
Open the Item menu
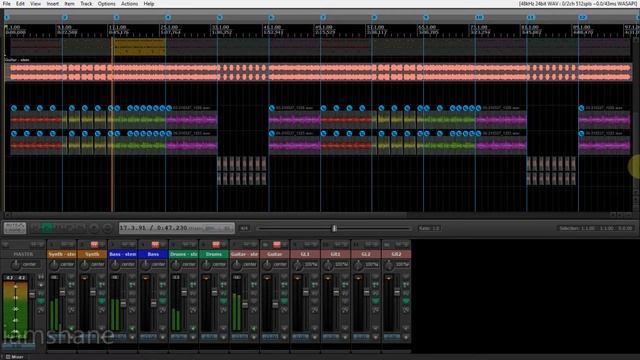pos(69,4)
